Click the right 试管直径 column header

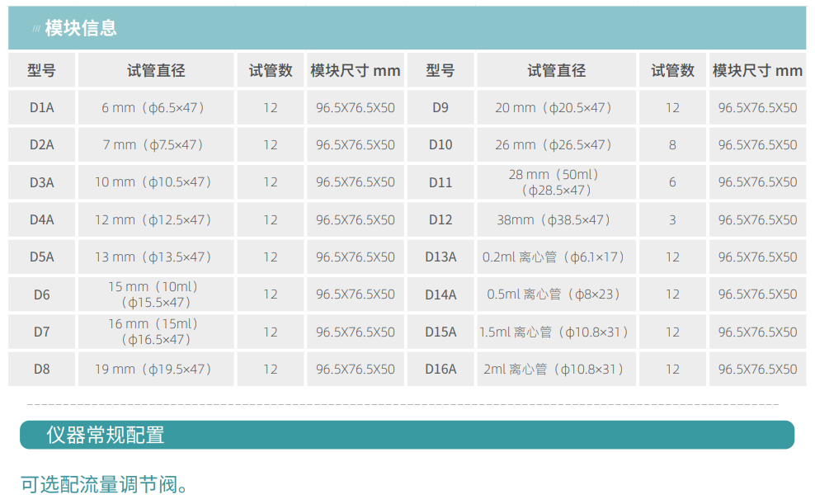coord(557,70)
